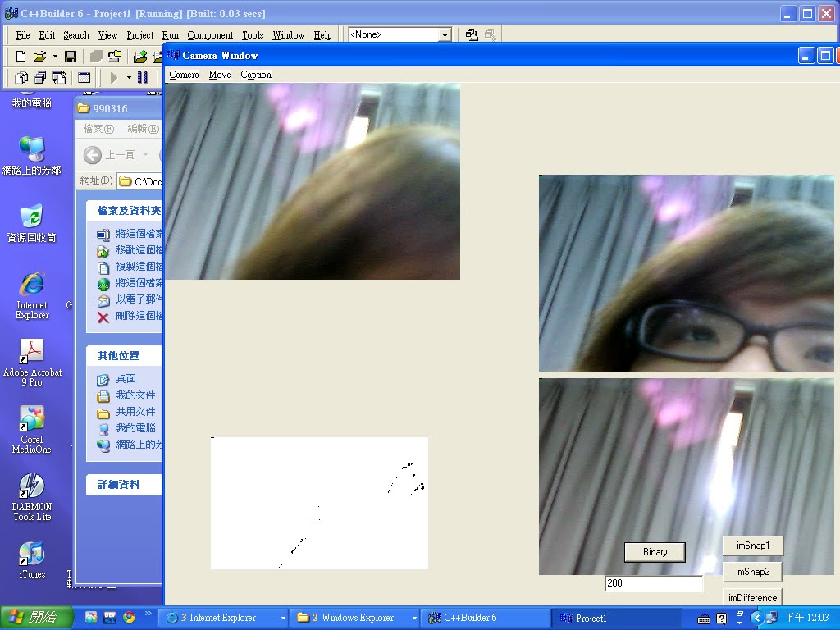The width and height of the screenshot is (840, 630).
Task: Click the Toggle Form/Unit icon
Action: pos(59,78)
